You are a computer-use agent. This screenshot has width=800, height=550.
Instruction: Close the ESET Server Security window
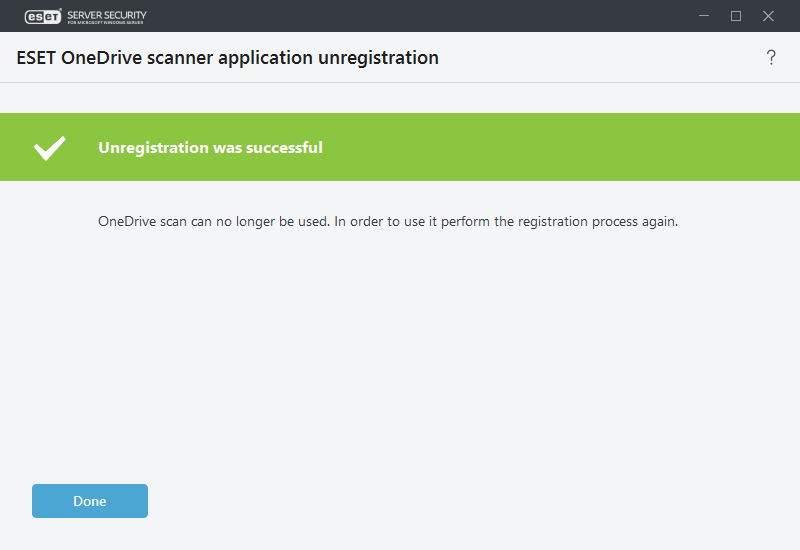(769, 16)
